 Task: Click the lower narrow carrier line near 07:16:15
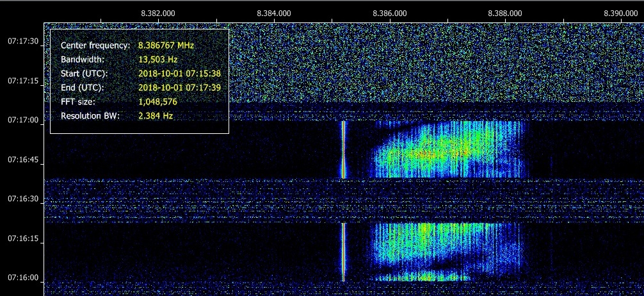point(343,252)
